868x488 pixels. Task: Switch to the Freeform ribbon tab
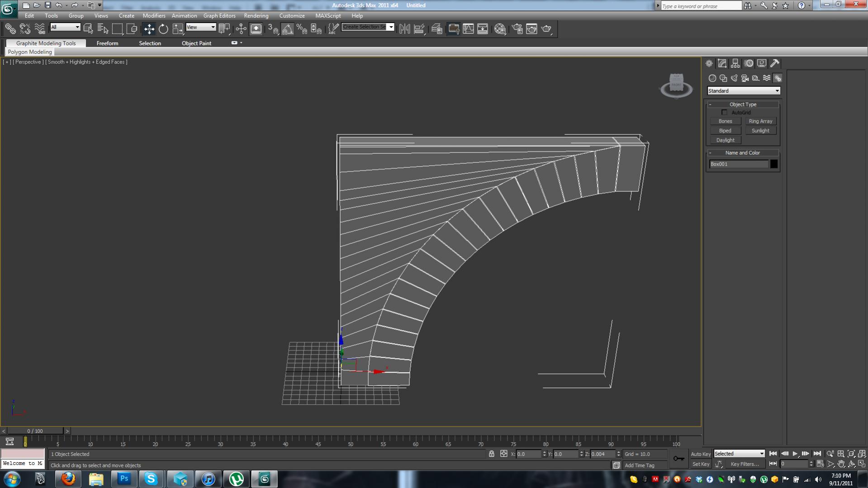[x=107, y=43]
